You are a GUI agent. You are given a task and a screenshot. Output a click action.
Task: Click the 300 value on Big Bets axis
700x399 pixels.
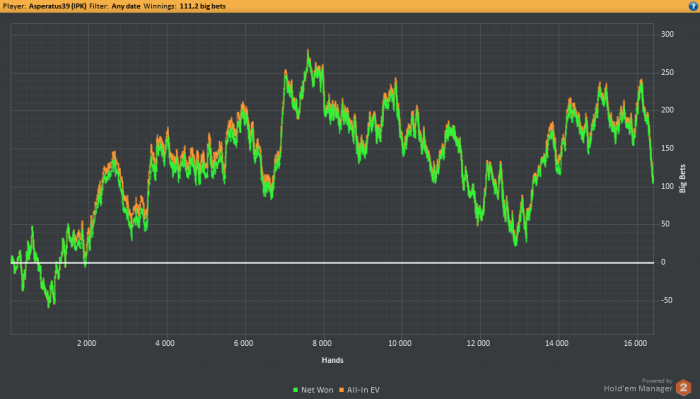(x=667, y=34)
